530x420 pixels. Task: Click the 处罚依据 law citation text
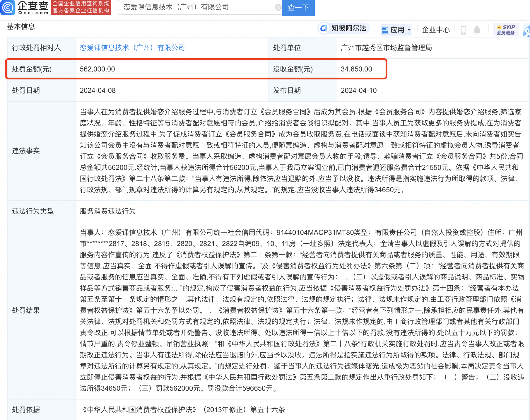click(183, 410)
